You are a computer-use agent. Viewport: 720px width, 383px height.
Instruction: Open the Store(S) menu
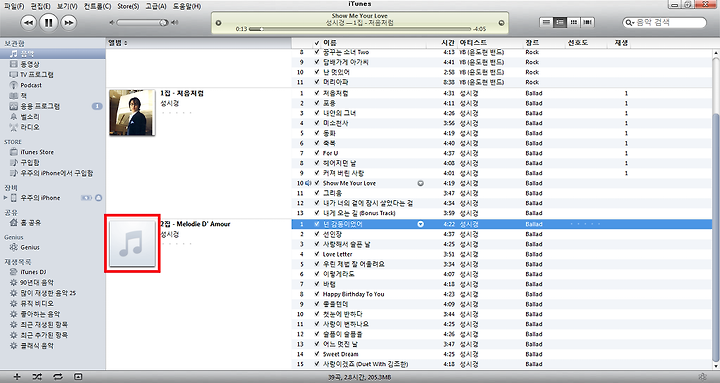click(x=128, y=6)
